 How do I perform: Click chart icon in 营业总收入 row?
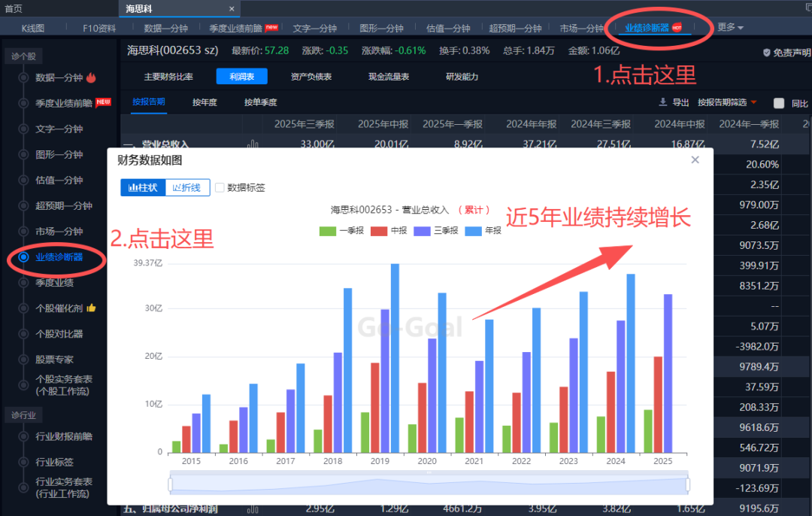click(x=253, y=144)
